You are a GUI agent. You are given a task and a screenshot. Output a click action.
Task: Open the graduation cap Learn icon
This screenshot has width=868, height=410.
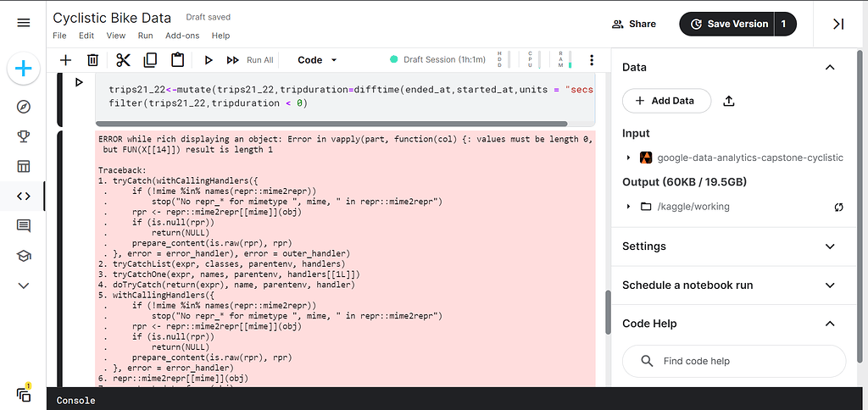(x=23, y=256)
